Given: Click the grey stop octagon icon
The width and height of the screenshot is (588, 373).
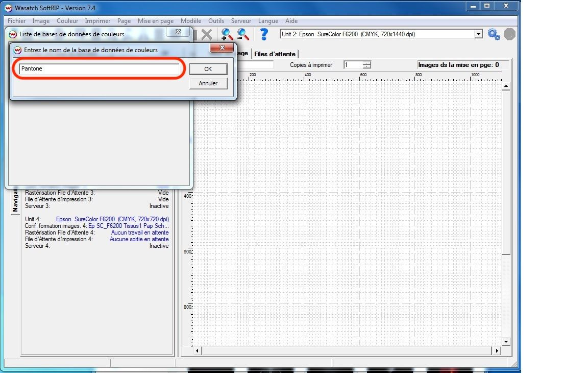Looking at the screenshot, I should 509,35.
